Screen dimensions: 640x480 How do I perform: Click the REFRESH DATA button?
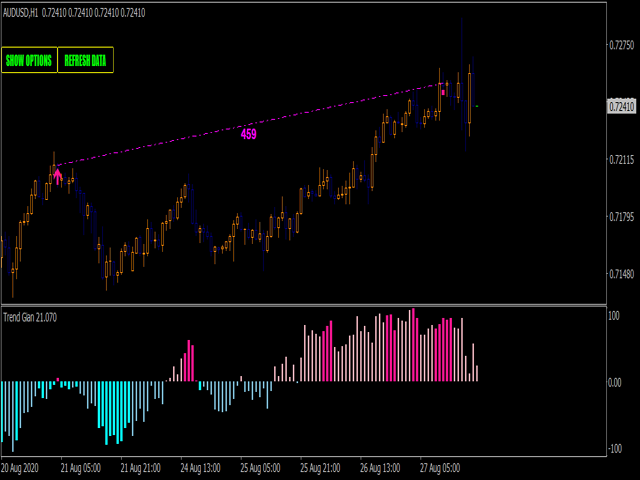coord(85,60)
